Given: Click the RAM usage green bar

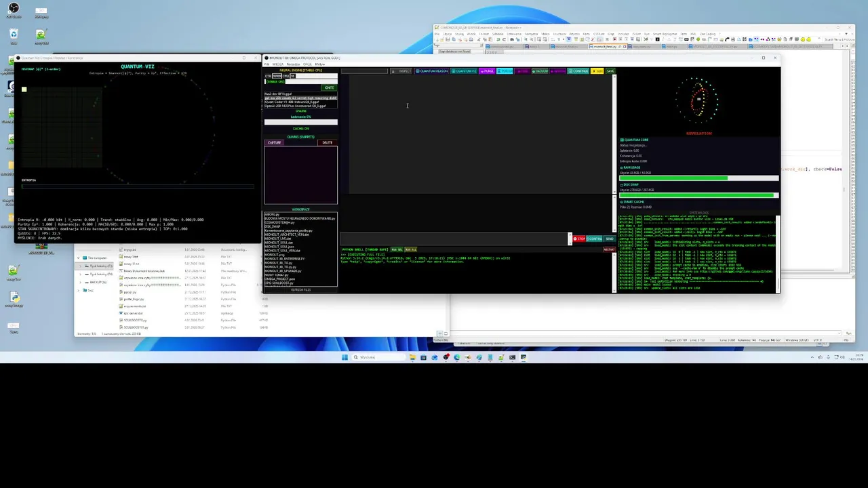Looking at the screenshot, I should click(699, 178).
